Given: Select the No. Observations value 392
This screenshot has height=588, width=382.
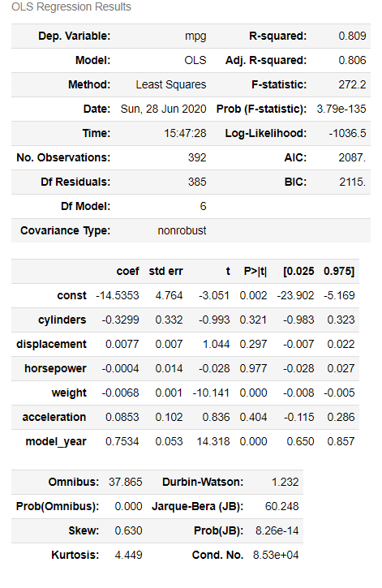Looking at the screenshot, I should 197,157.
